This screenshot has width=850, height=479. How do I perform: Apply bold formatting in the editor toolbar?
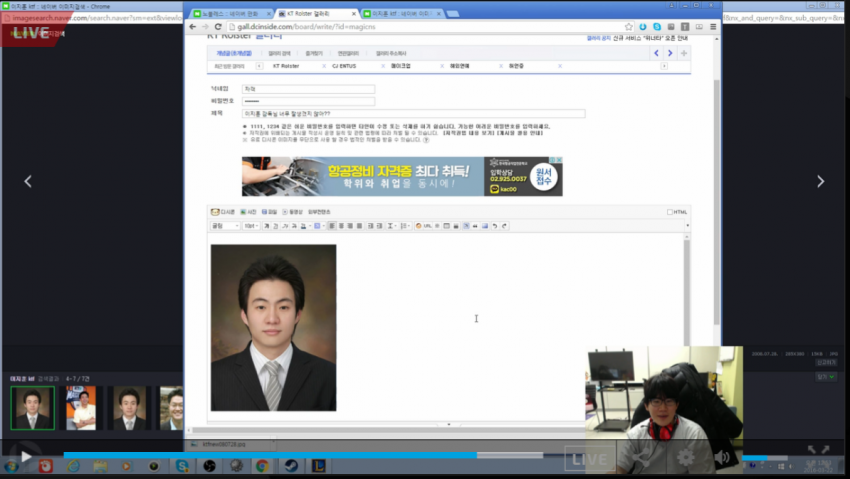pyautogui.click(x=266, y=226)
